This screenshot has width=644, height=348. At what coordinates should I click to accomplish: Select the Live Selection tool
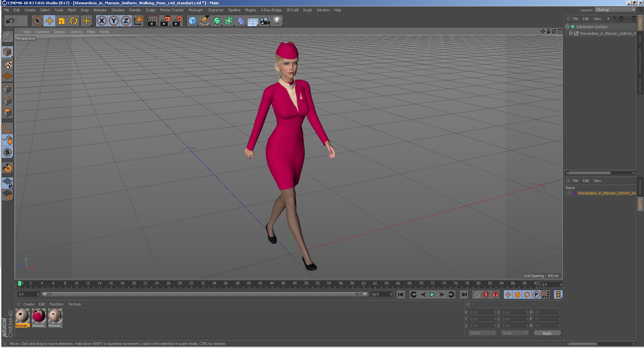pyautogui.click(x=37, y=21)
